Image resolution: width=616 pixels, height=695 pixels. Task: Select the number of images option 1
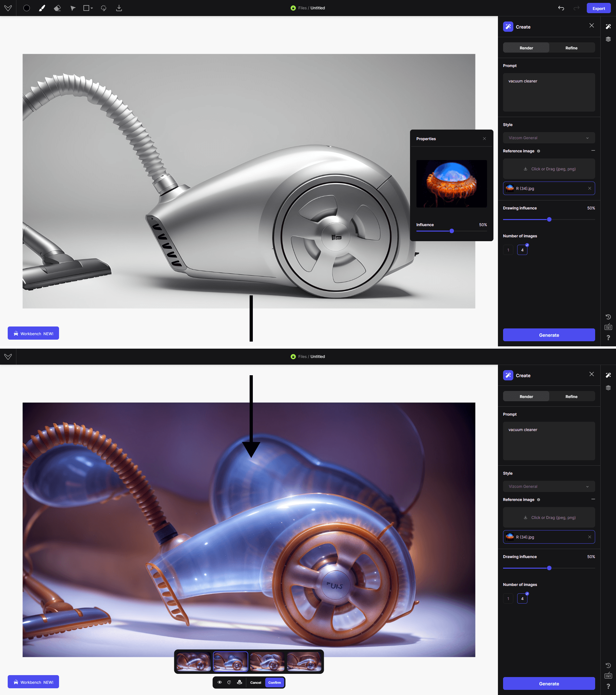tap(508, 250)
